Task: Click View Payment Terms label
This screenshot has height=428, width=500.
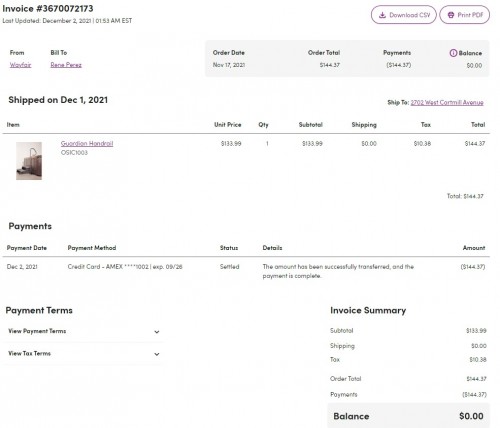Action: (x=37, y=331)
